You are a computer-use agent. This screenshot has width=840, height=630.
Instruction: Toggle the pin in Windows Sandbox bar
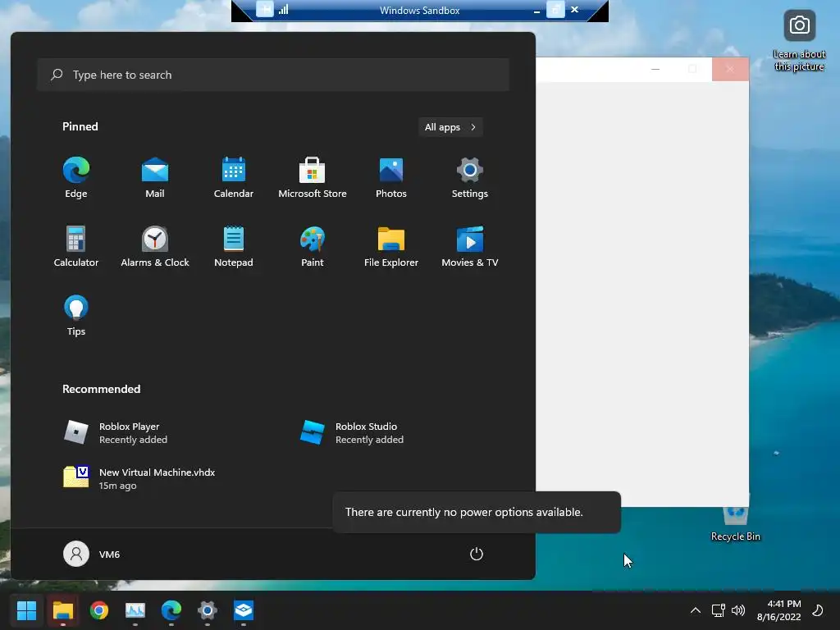[265, 9]
